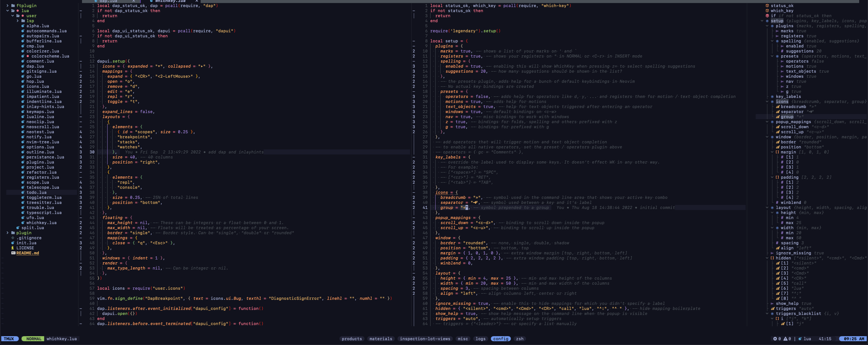Click the warning count icon in the statusline
The width and height of the screenshot is (868, 345).
pos(786,339)
